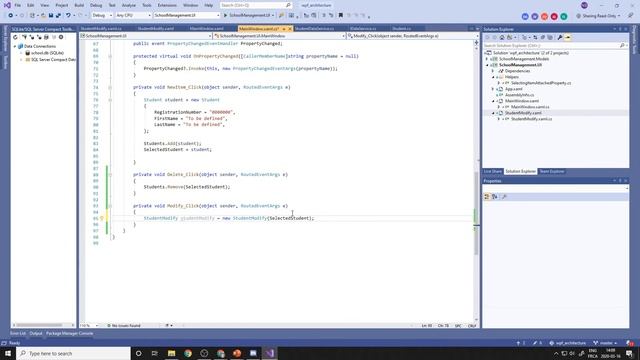Click Sharing Read-Only Live Share button

click(598, 16)
